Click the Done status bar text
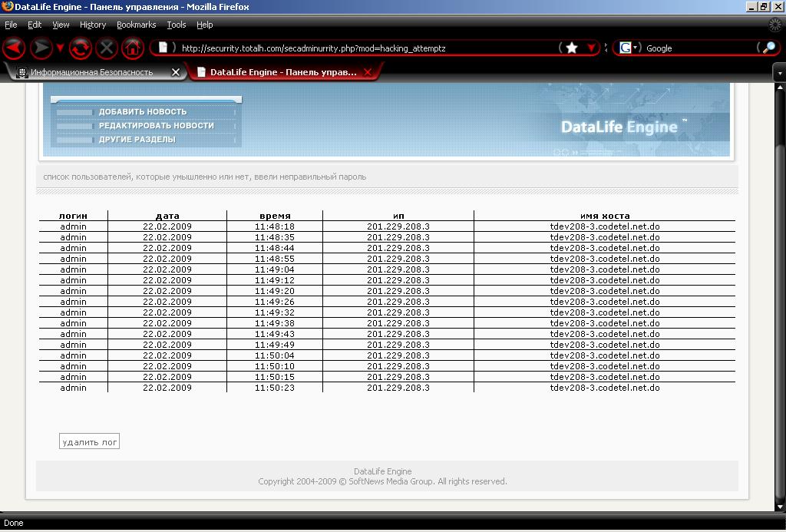Image resolution: width=786 pixels, height=532 pixels. click(14, 523)
